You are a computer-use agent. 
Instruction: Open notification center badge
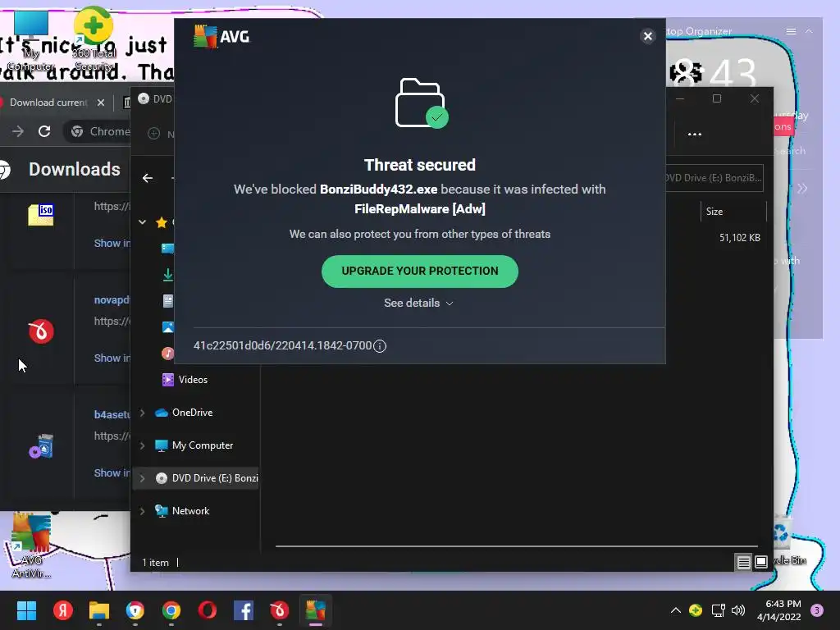coord(816,610)
